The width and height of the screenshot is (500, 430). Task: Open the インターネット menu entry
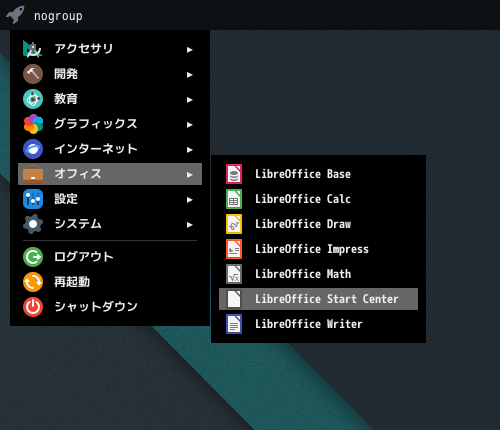(x=110, y=149)
